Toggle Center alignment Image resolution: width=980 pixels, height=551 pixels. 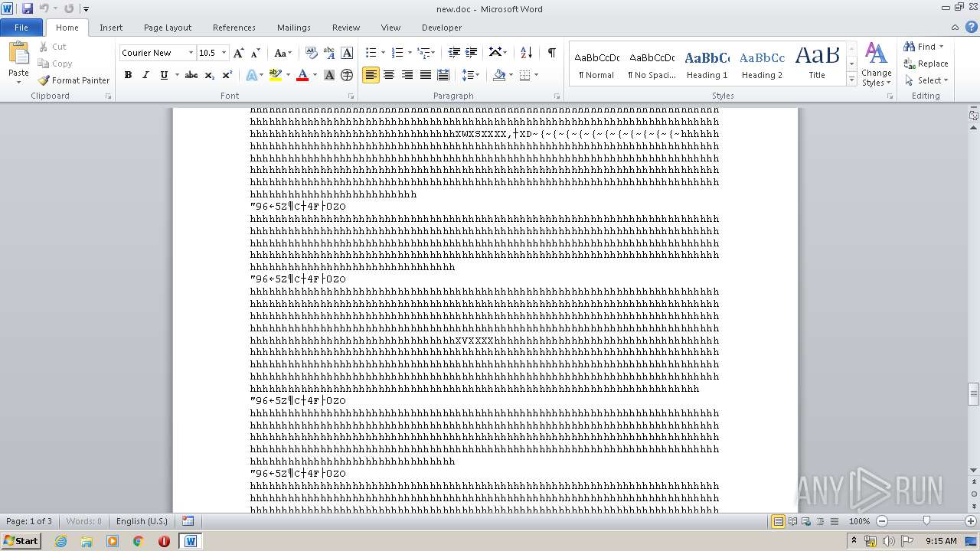(x=389, y=75)
